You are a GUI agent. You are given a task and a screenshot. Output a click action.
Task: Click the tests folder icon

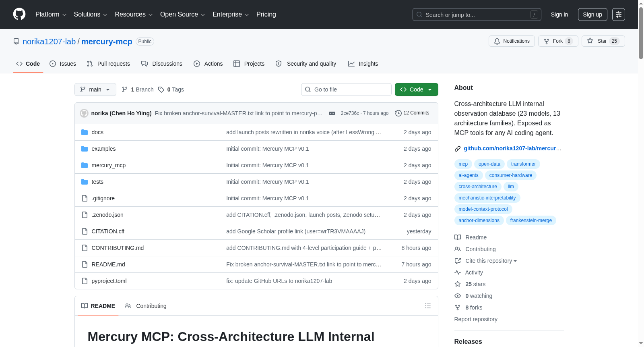(x=85, y=182)
